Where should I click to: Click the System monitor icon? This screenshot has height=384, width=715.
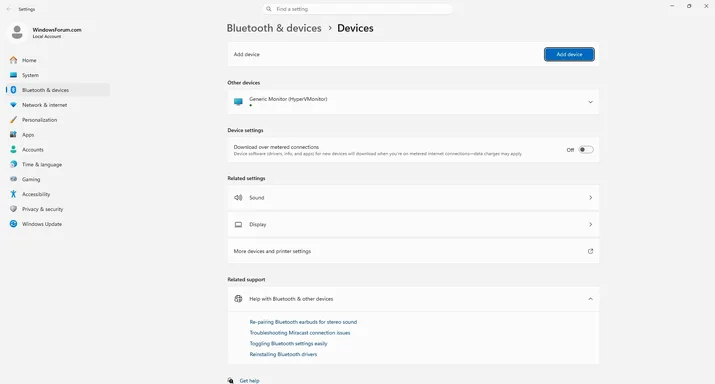[x=13, y=75]
